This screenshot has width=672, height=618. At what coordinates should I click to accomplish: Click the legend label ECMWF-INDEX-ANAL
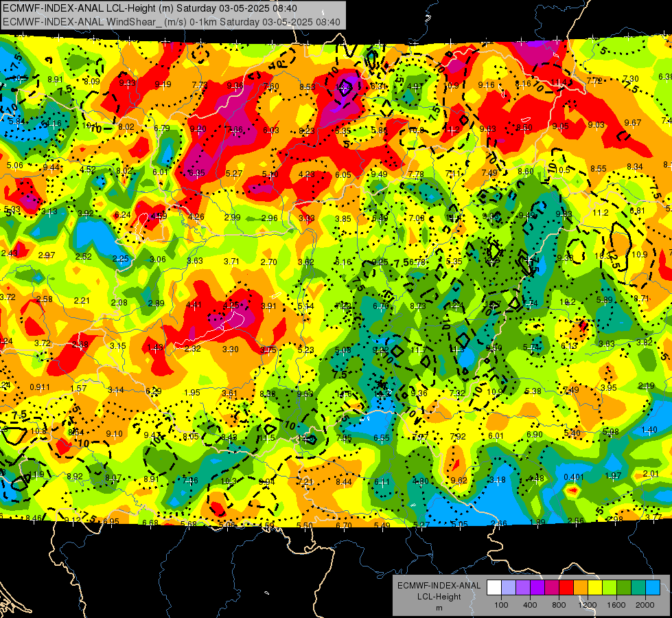439,586
